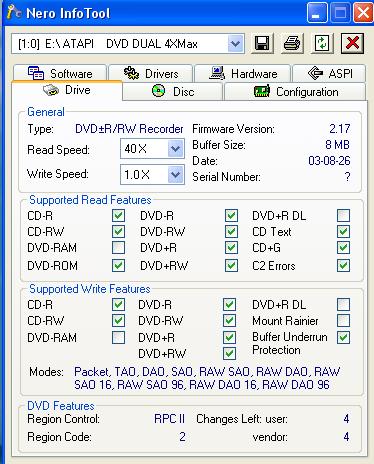Switch to the Software tab
This screenshot has height=464, width=374.
tap(60, 73)
